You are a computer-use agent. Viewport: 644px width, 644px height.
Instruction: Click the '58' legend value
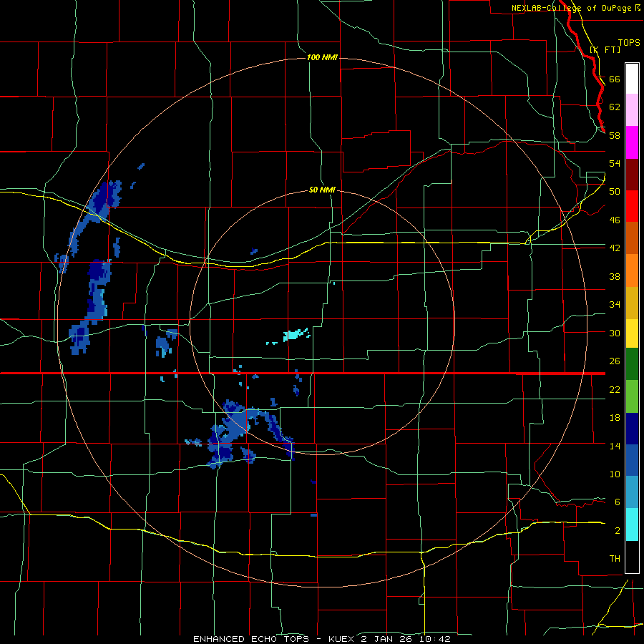tap(615, 135)
